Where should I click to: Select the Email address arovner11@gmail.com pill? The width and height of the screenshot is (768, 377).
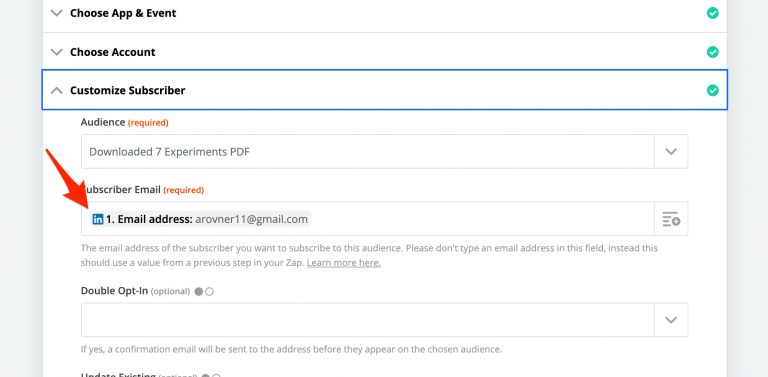(200, 219)
